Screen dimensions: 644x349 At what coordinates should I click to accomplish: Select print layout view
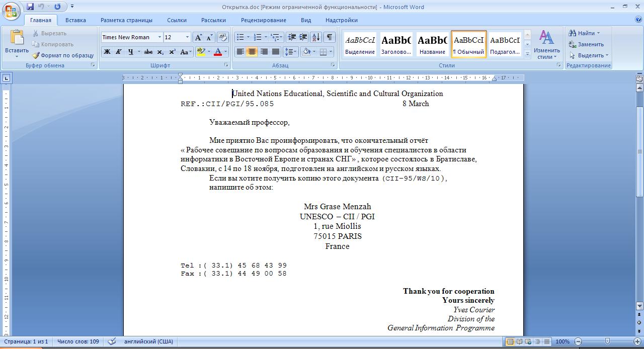(510, 341)
